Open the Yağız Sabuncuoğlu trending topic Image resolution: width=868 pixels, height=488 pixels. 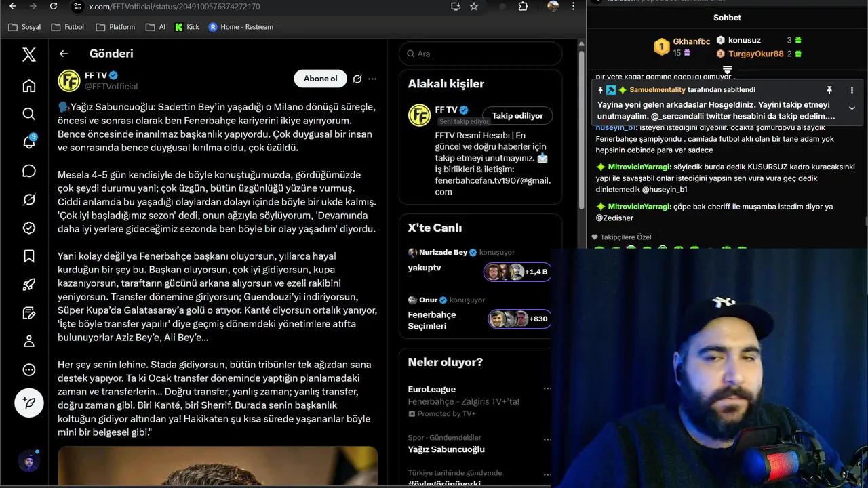pos(446,449)
